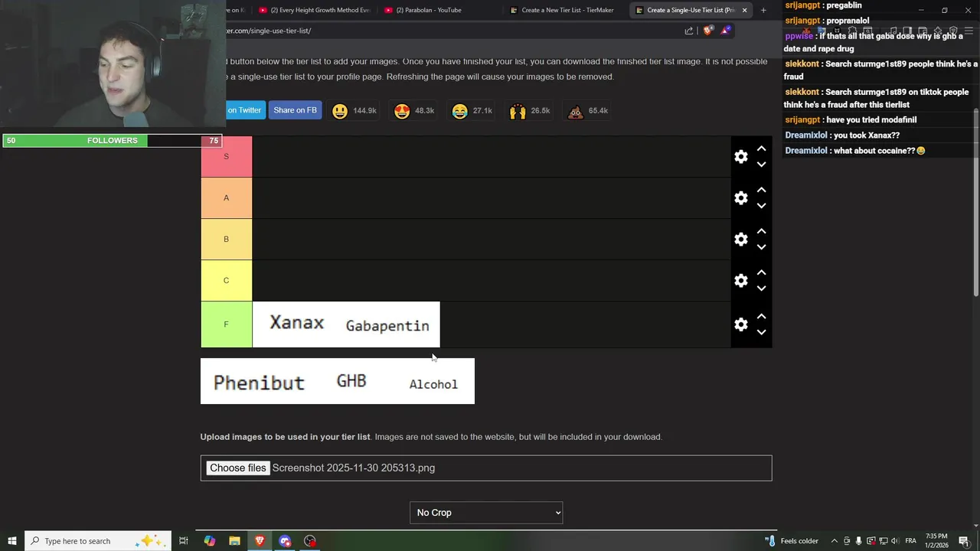Open Windows Start menu

12,541
